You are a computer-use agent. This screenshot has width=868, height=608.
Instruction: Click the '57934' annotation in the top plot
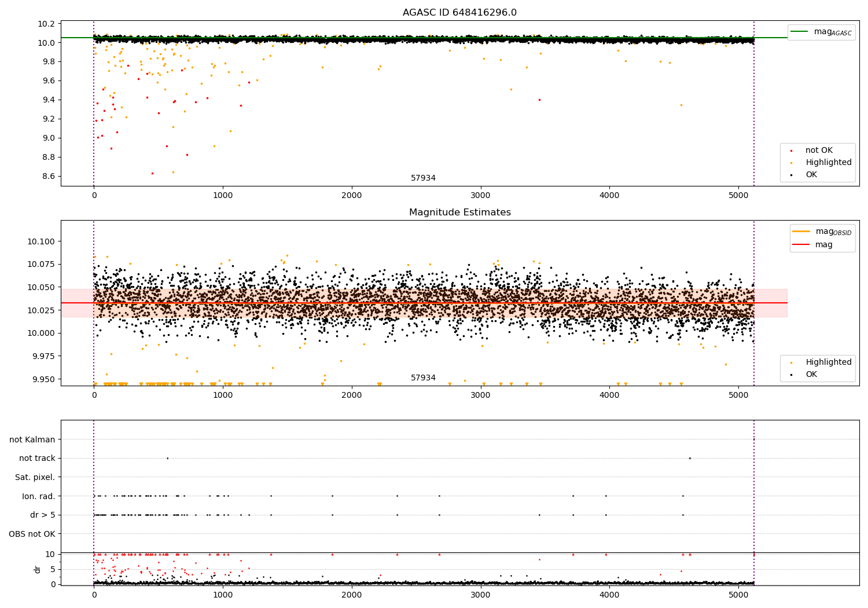[x=423, y=178]
